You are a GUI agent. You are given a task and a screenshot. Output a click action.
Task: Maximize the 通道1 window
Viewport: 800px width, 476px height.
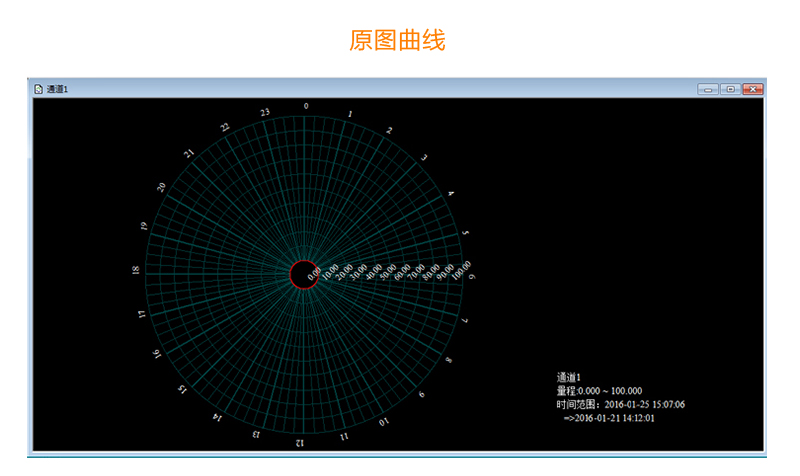tap(731, 89)
